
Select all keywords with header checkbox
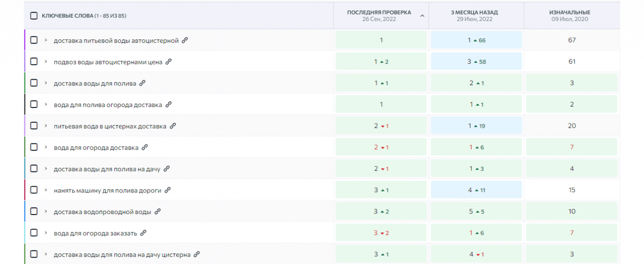[x=34, y=16]
